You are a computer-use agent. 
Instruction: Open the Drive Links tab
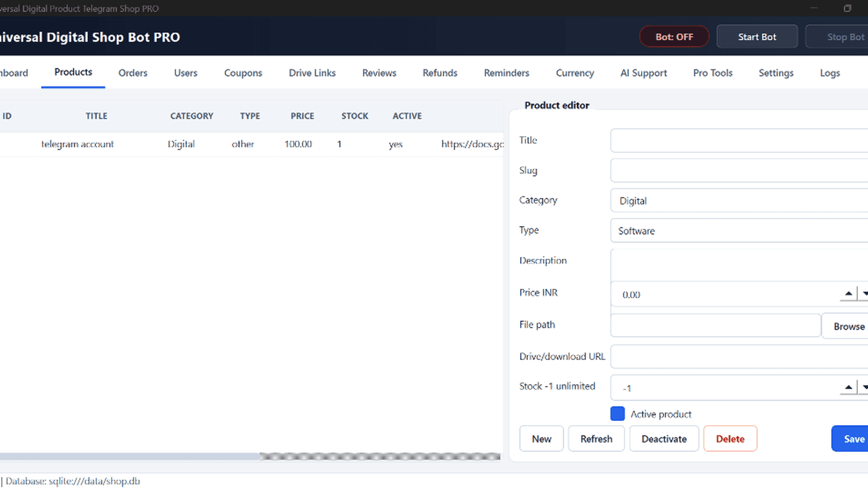tap(312, 73)
